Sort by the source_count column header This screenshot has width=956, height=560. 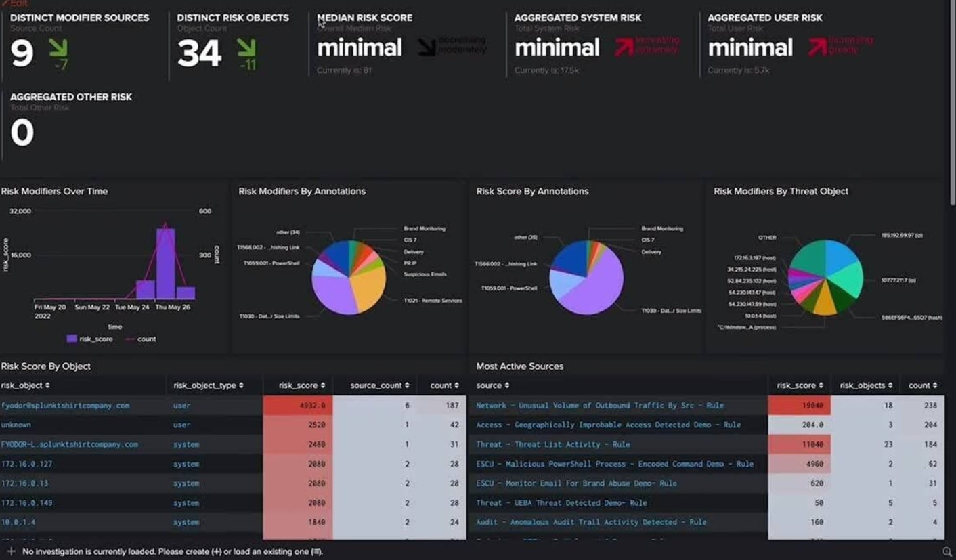[378, 385]
